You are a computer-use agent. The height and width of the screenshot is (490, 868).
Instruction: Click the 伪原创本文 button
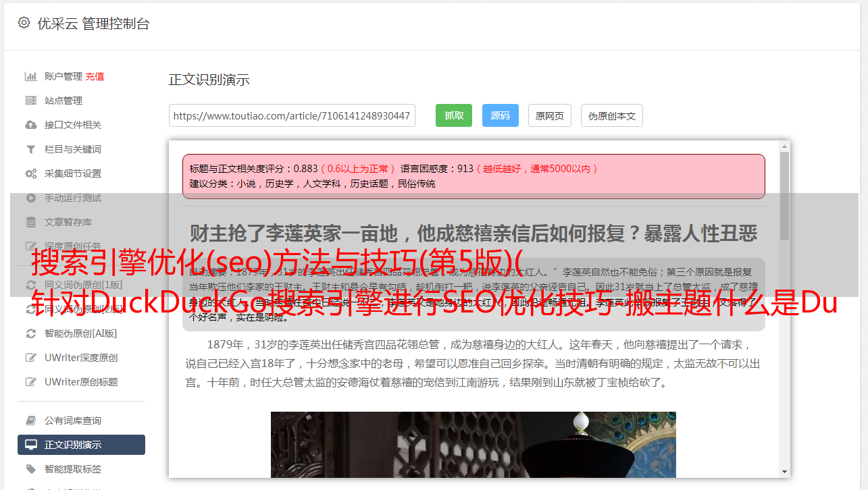[612, 115]
